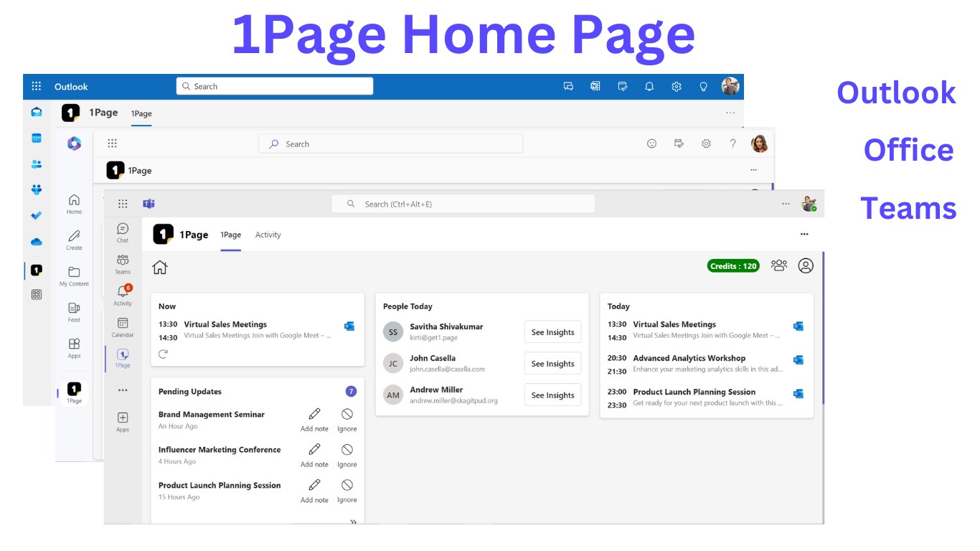Click the Office window search box
Image resolution: width=980 pixels, height=551 pixels.
[x=390, y=143]
